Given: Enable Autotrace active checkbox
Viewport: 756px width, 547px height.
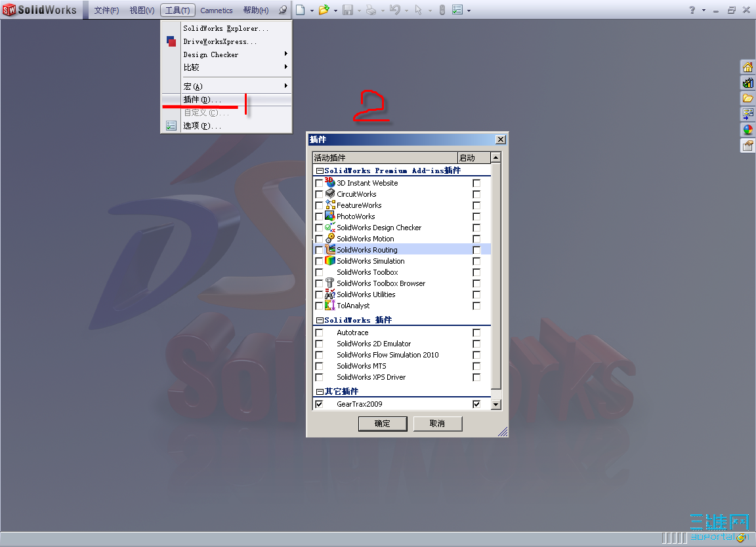Looking at the screenshot, I should tap(319, 333).
